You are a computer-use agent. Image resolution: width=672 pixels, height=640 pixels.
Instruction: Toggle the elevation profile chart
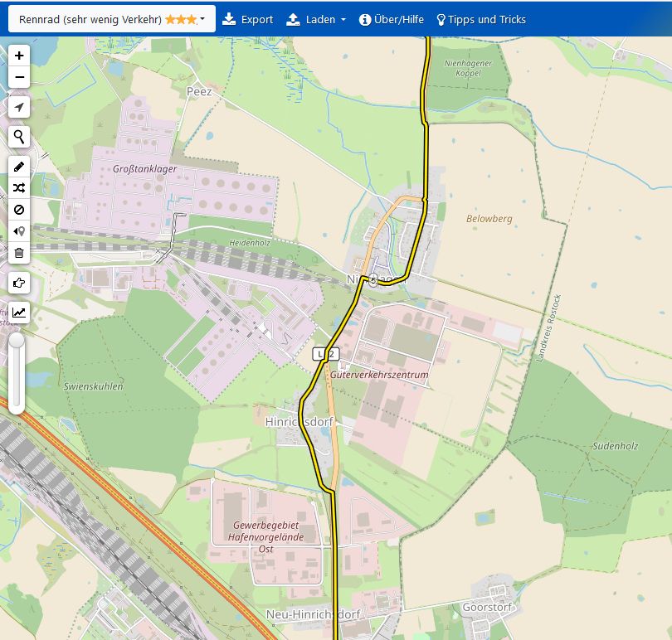click(x=20, y=313)
